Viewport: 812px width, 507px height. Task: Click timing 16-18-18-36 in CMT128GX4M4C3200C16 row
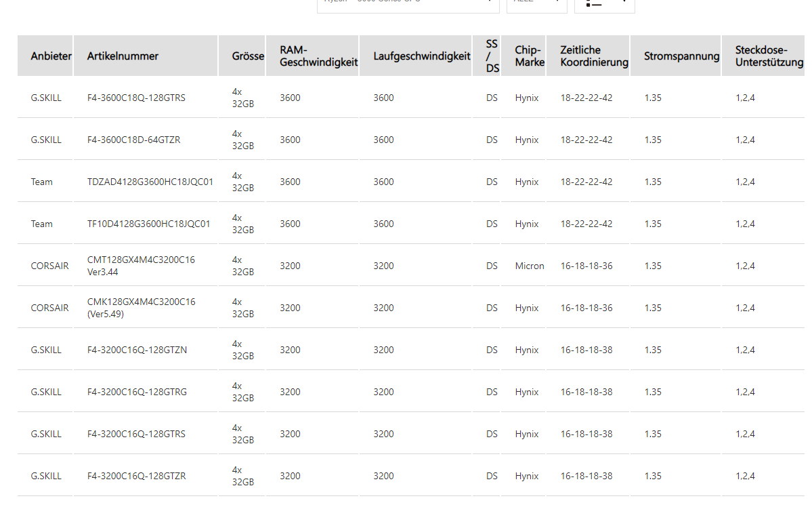(586, 266)
